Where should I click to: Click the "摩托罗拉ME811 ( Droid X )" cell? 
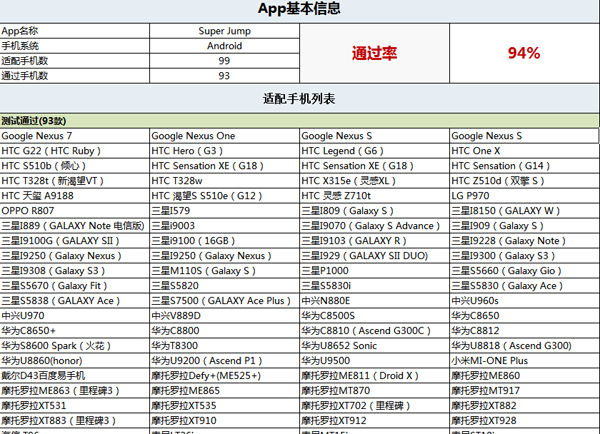pos(374,375)
